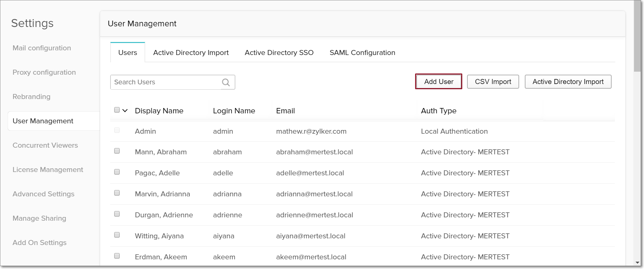Screen dimensions: 644x269
Task: Open the select-all dropdown chevron
Action: click(125, 111)
